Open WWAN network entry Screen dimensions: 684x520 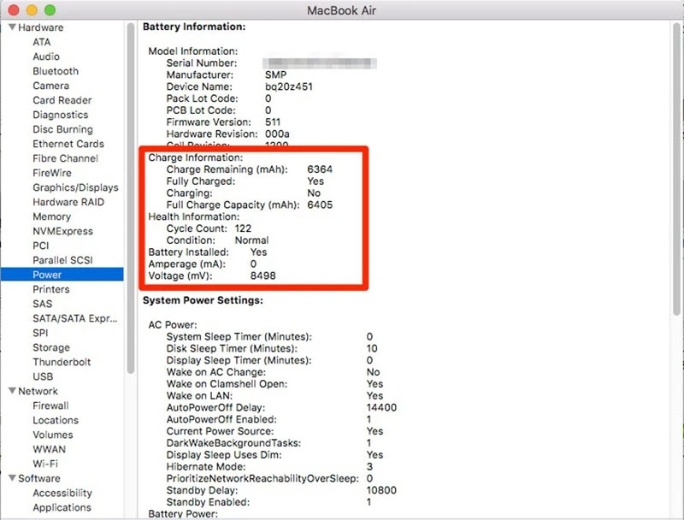tap(49, 449)
